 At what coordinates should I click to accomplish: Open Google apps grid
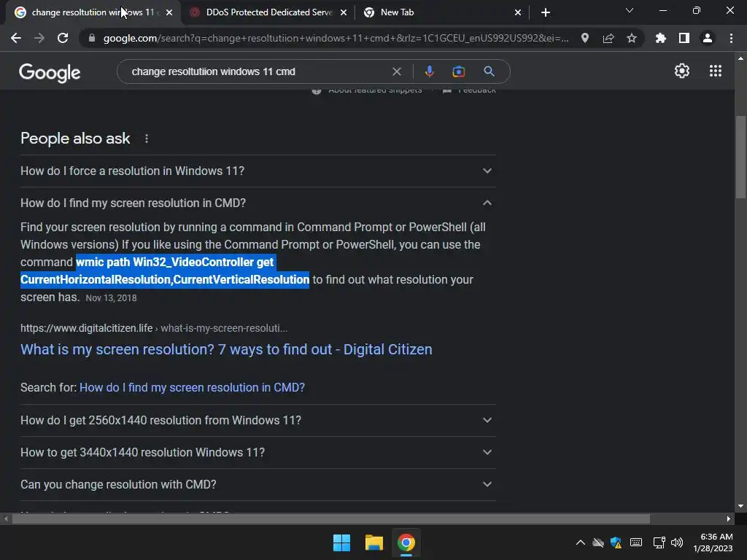[x=716, y=71]
